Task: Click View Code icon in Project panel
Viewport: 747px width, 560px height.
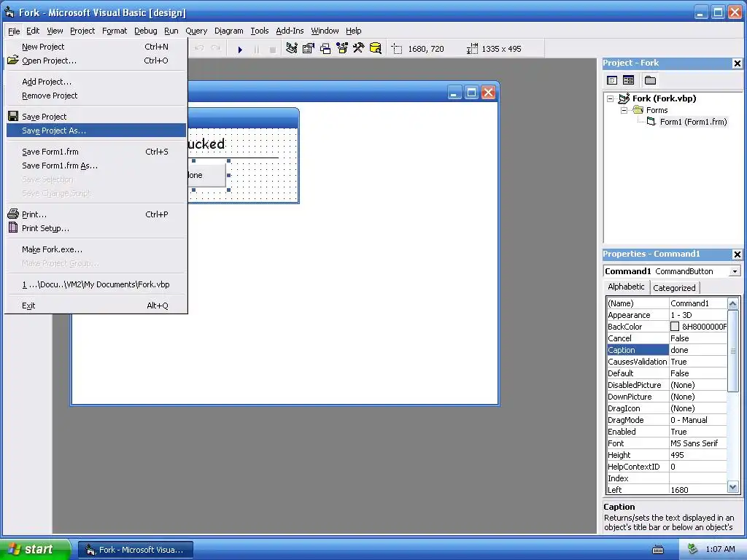Action: (612, 80)
